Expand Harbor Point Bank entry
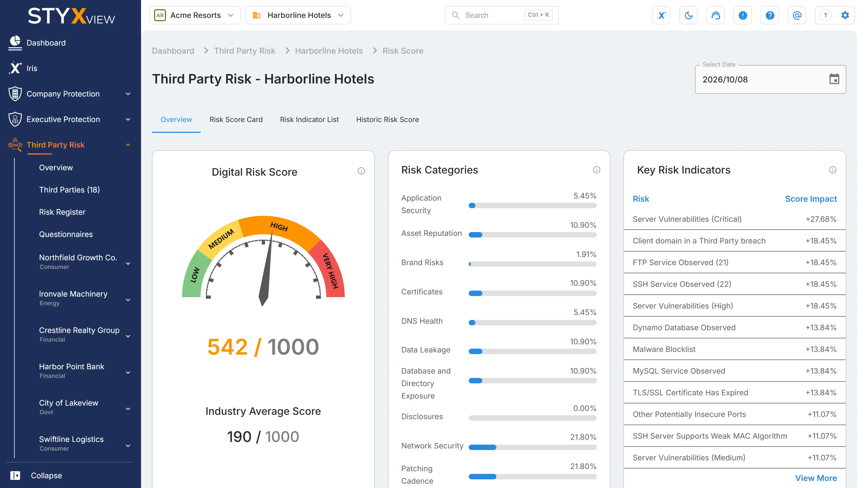The height and width of the screenshot is (488, 868). click(128, 373)
